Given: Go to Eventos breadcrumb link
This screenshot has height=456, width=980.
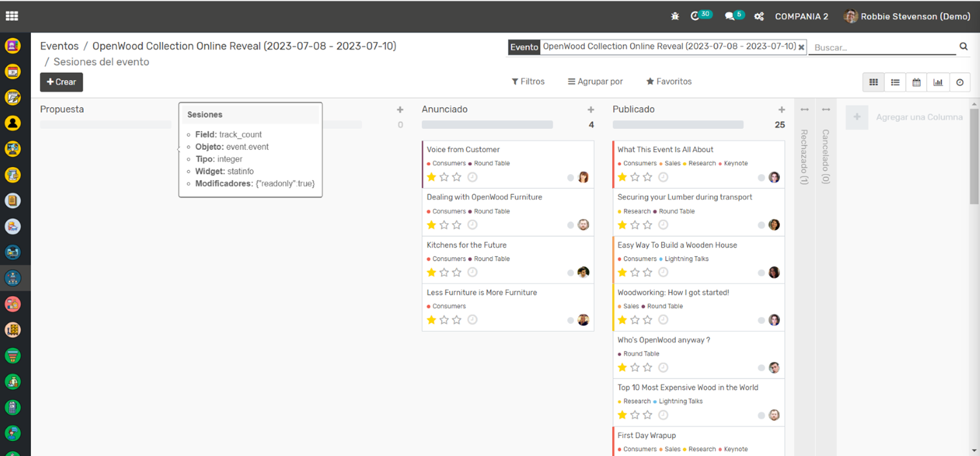Looking at the screenshot, I should pyautogui.click(x=59, y=46).
